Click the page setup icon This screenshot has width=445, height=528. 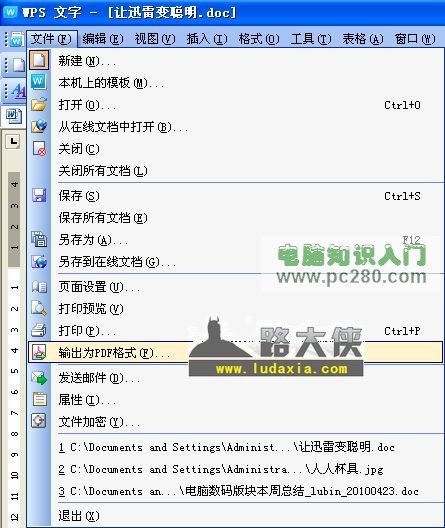39,287
